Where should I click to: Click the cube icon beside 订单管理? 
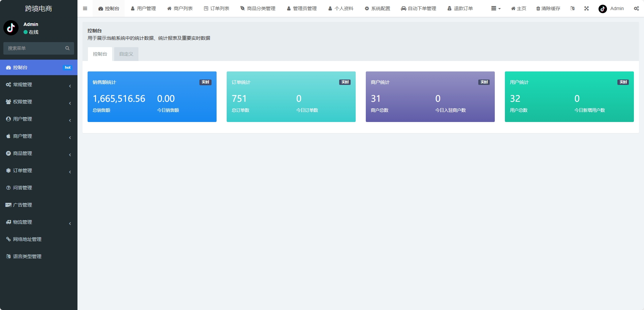click(x=8, y=170)
